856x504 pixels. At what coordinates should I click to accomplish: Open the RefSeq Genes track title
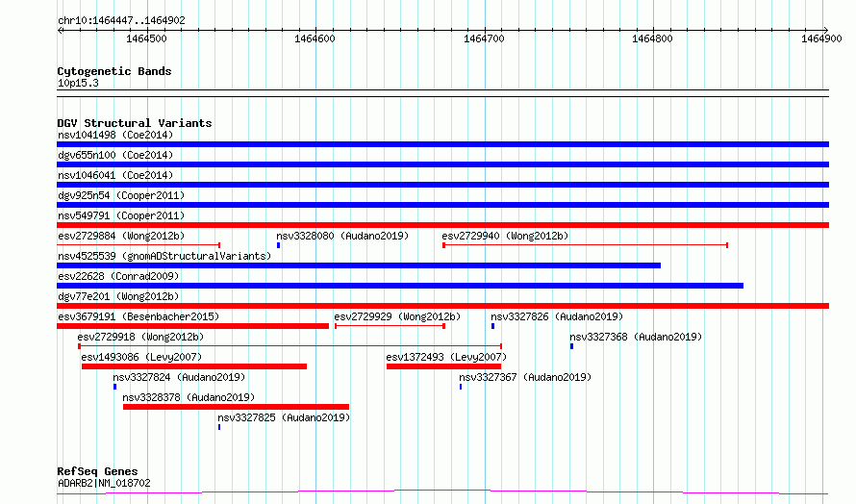point(97,471)
